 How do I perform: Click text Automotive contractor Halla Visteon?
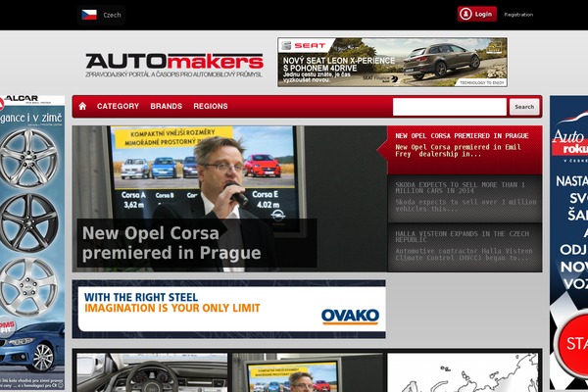pyautogui.click(x=464, y=255)
